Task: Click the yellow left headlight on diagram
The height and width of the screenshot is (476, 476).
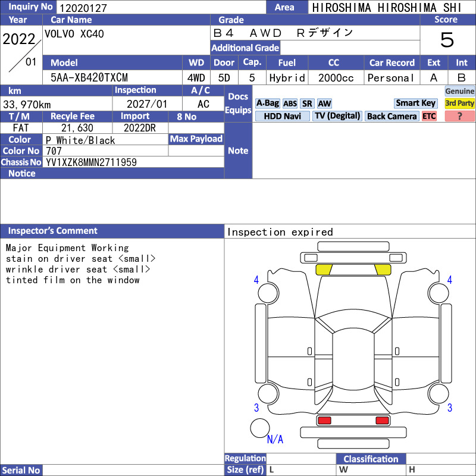Action: click(x=324, y=270)
